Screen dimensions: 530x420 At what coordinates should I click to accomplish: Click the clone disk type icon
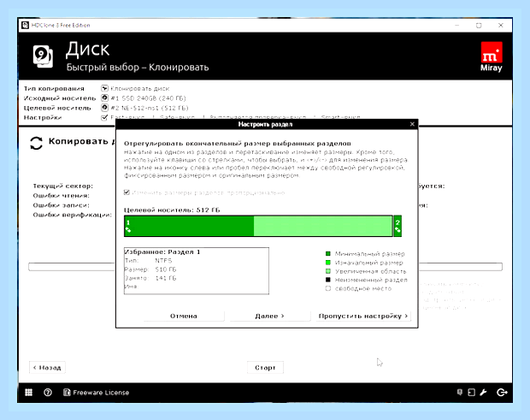click(x=104, y=88)
